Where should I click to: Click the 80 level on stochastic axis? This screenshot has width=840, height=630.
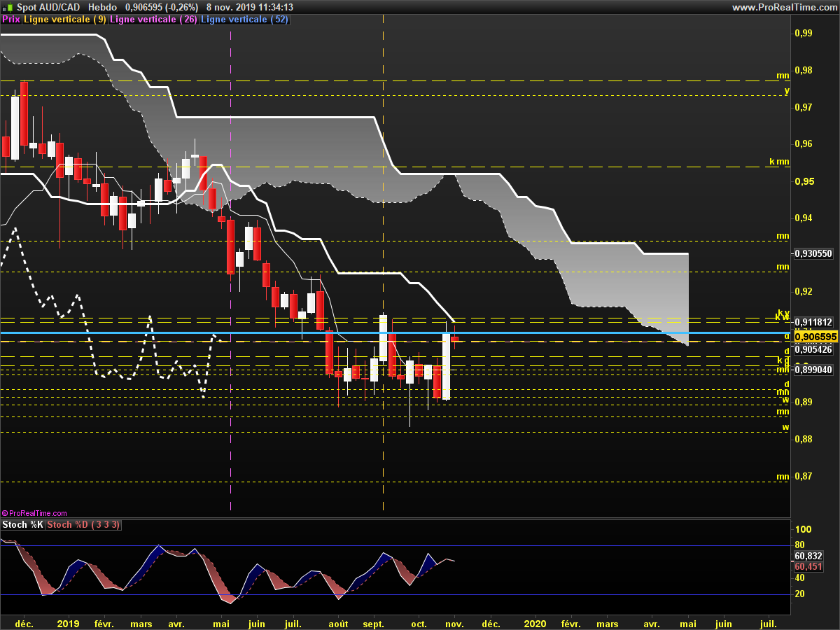click(x=800, y=545)
